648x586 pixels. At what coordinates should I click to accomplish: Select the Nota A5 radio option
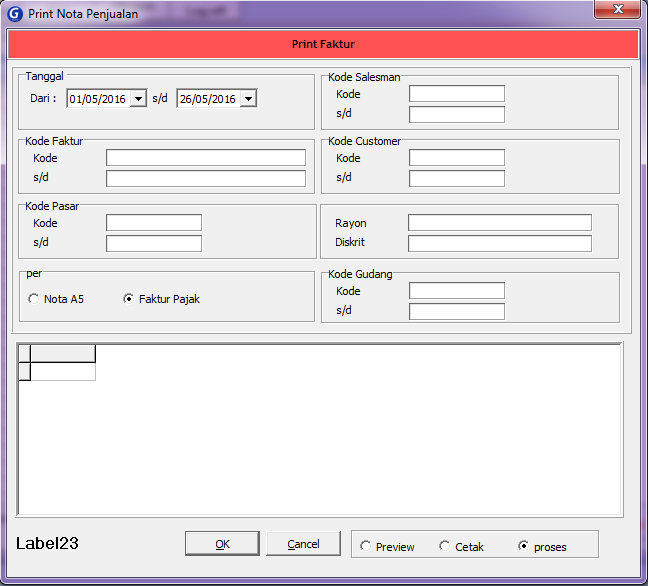[34, 299]
